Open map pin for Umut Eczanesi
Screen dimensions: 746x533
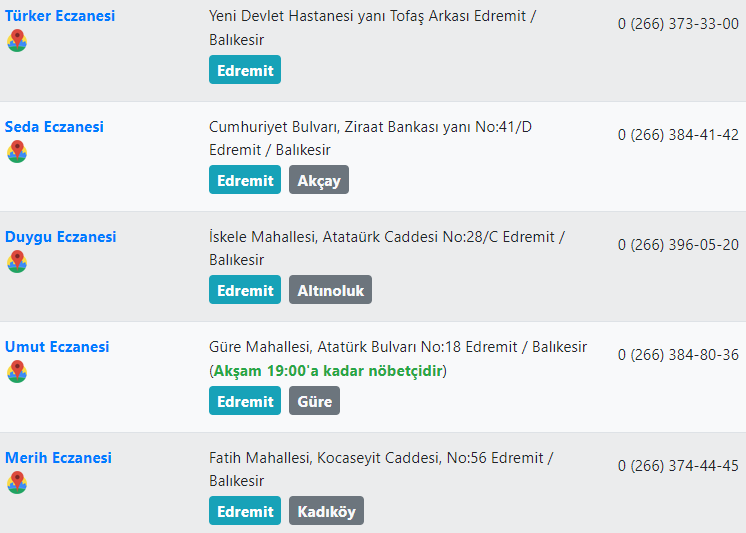click(17, 372)
